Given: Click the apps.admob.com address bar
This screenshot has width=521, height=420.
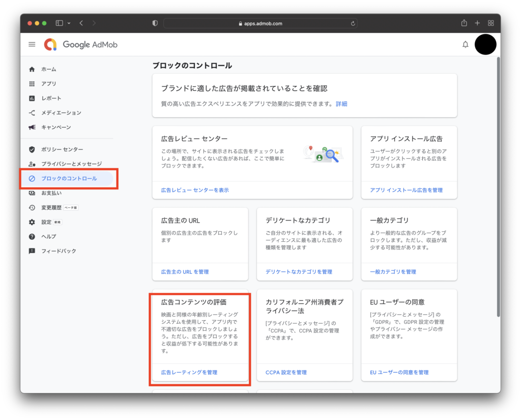Looking at the screenshot, I should tap(260, 23).
